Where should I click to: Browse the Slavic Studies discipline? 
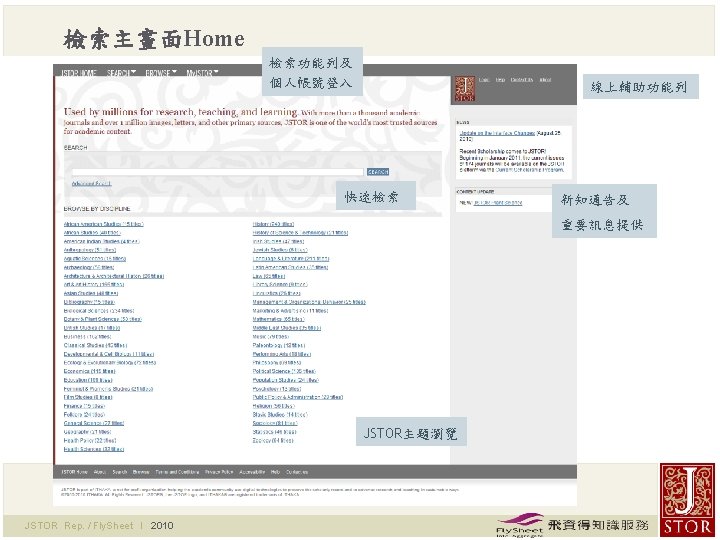tap(280, 415)
